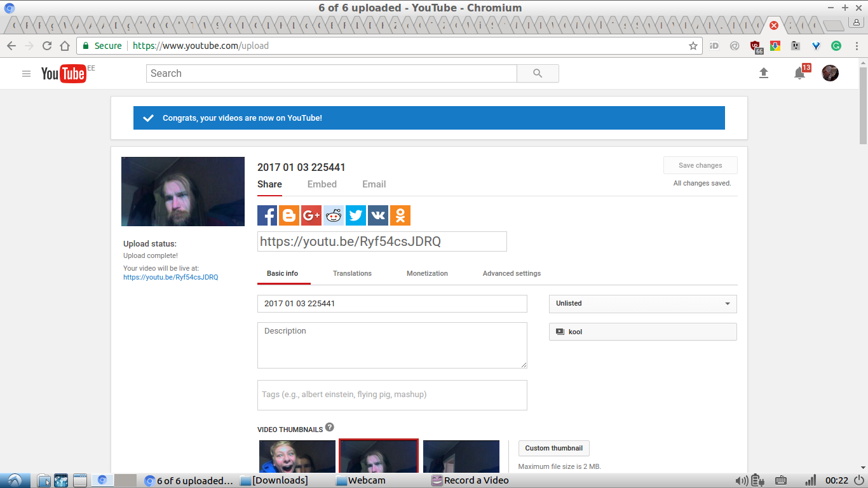Click the YouTube upload arrow icon
Image resolution: width=868 pixels, height=488 pixels.
pos(764,73)
